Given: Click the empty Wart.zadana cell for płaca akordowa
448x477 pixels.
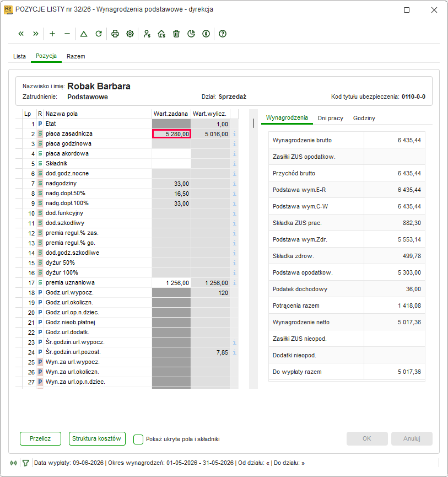Looking at the screenshot, I should click(171, 154).
